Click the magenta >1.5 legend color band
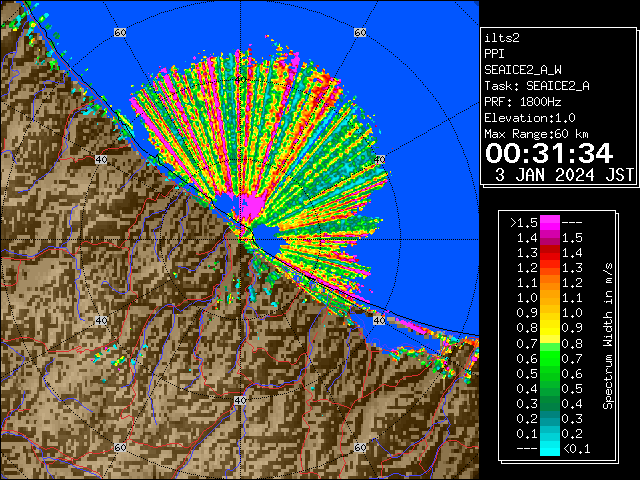This screenshot has width=640, height=480. 549,222
